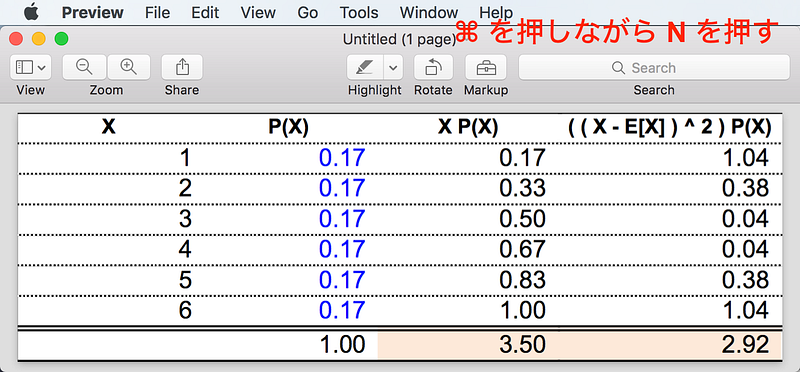Open the sidebar View dropdown button
Screen dimensions: 800x372
point(31,67)
